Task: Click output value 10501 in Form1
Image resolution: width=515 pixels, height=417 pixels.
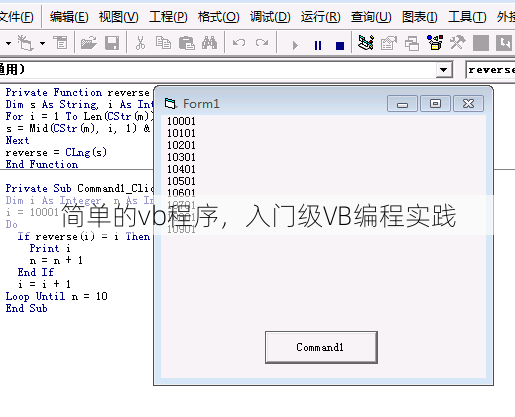Action: tap(181, 181)
